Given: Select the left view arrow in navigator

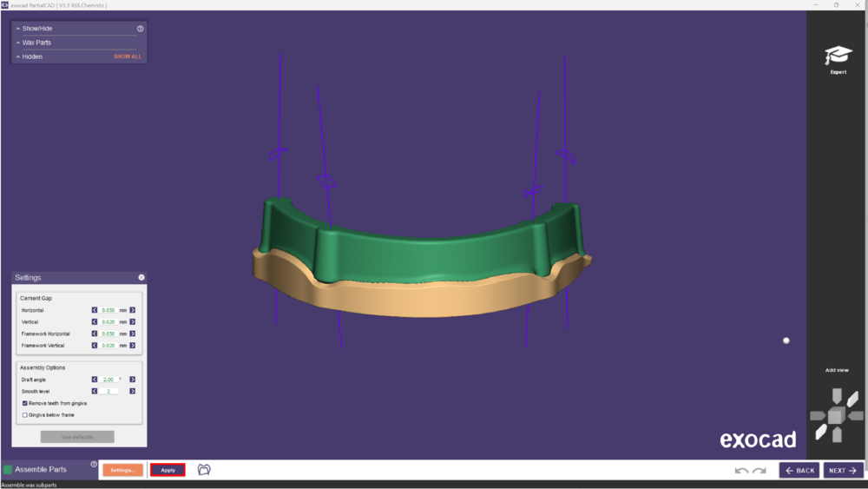Looking at the screenshot, I should (x=818, y=415).
